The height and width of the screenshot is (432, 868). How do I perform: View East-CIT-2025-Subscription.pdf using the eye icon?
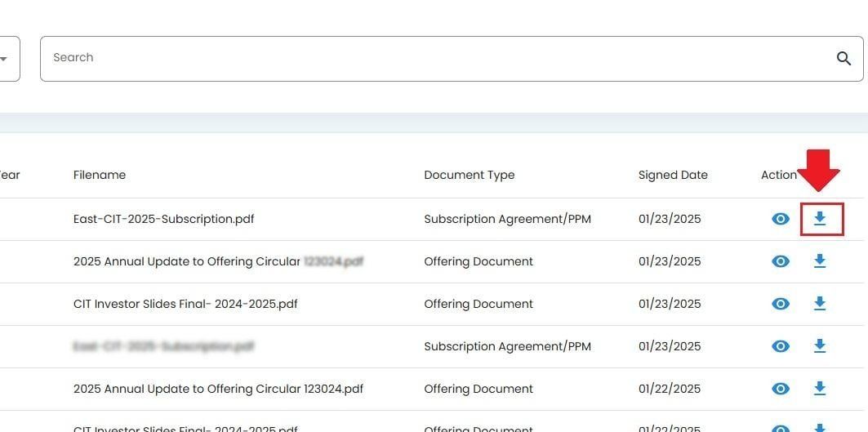[x=781, y=219]
